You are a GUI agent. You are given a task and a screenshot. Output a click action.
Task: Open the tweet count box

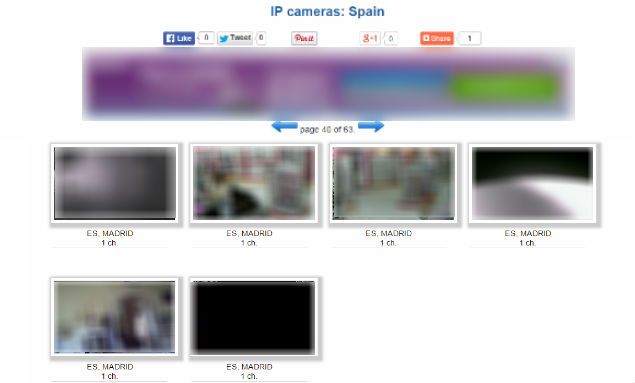[x=261, y=38]
